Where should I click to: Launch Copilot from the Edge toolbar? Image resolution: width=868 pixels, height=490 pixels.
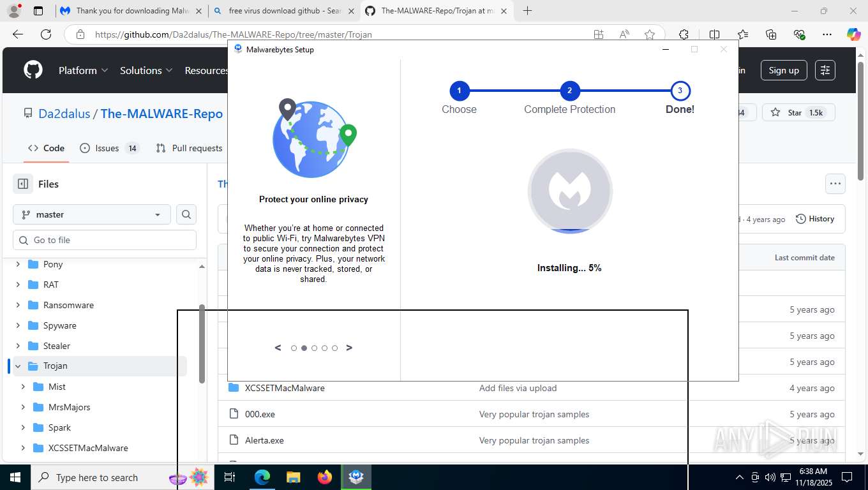pos(854,34)
